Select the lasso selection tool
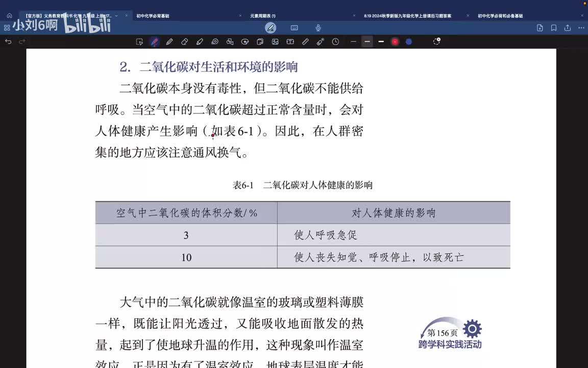The width and height of the screenshot is (588, 368). coord(139,42)
